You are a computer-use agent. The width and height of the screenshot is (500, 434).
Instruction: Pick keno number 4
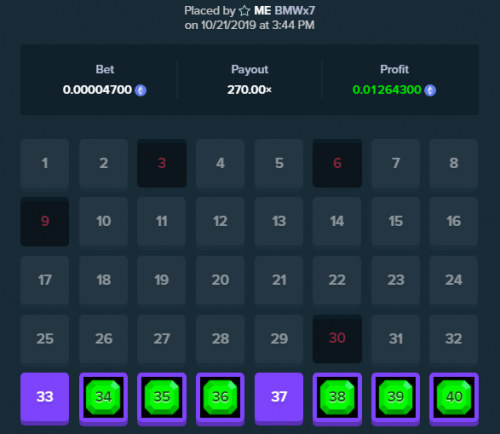(x=220, y=163)
